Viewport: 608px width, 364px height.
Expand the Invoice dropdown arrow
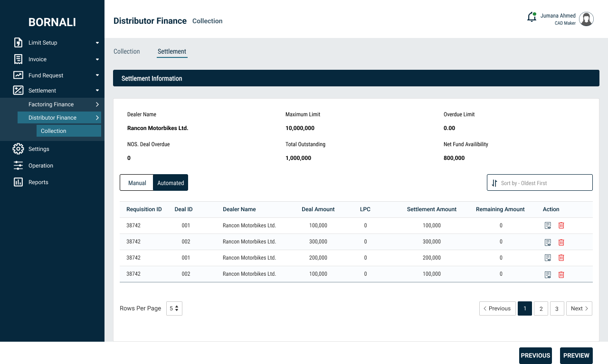click(97, 59)
